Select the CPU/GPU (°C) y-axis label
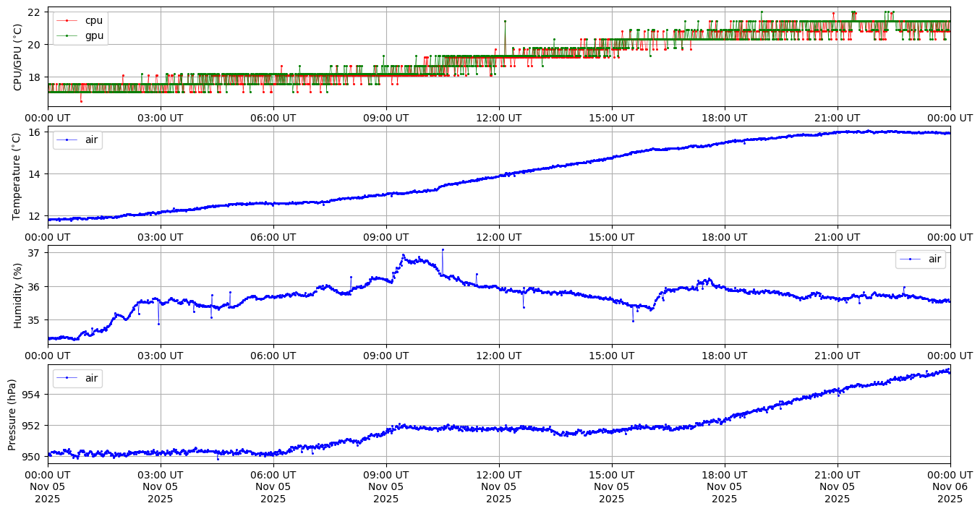980x511 pixels. coord(18,57)
